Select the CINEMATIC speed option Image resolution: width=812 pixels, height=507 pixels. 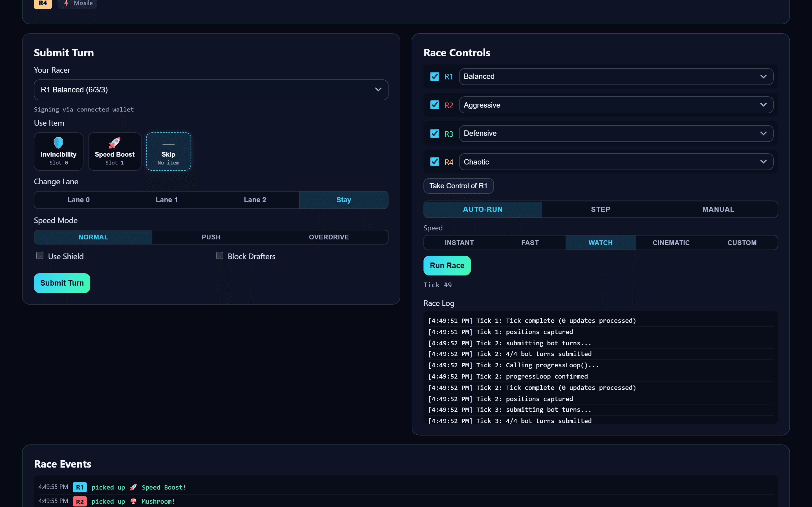tap(671, 243)
